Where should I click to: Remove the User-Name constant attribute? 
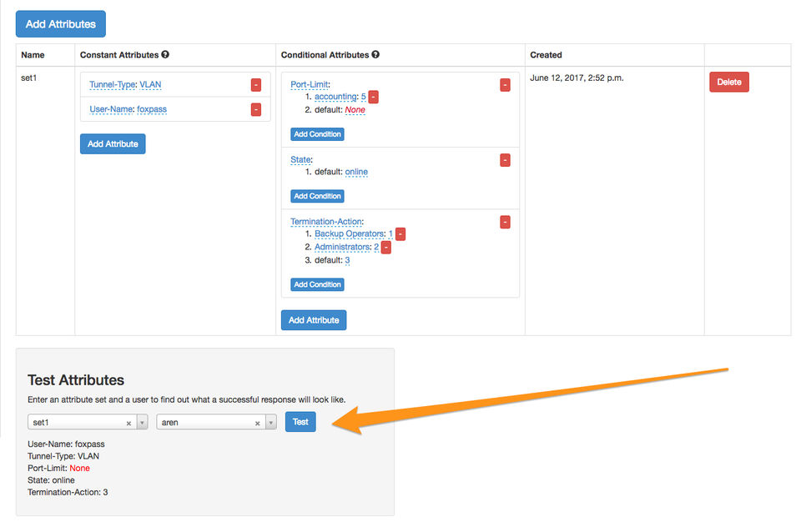(x=255, y=109)
